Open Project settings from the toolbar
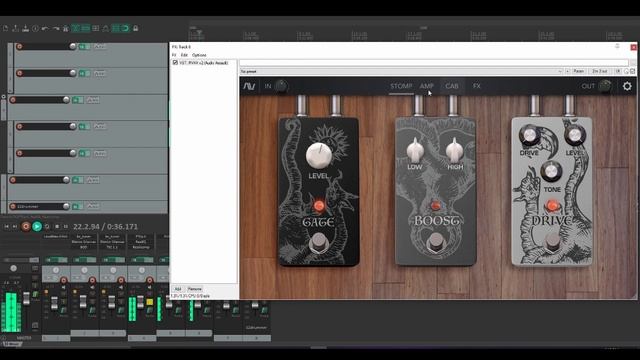 click(36, 28)
